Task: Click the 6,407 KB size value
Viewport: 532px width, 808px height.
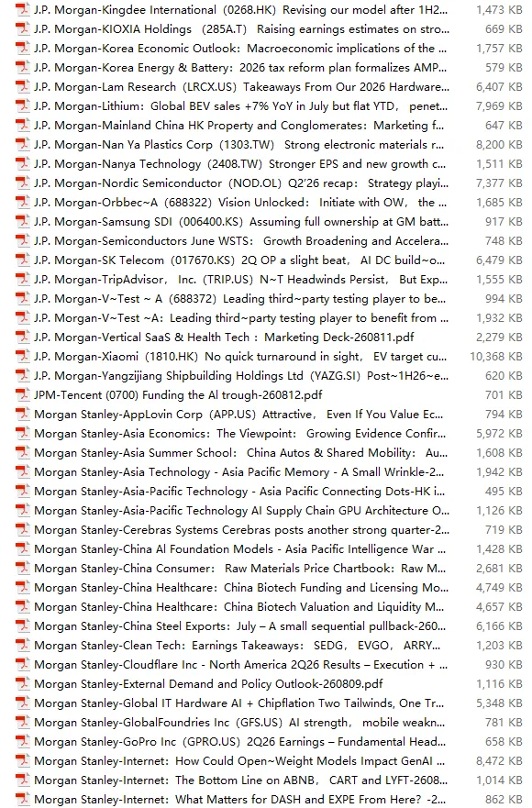Action: click(499, 87)
